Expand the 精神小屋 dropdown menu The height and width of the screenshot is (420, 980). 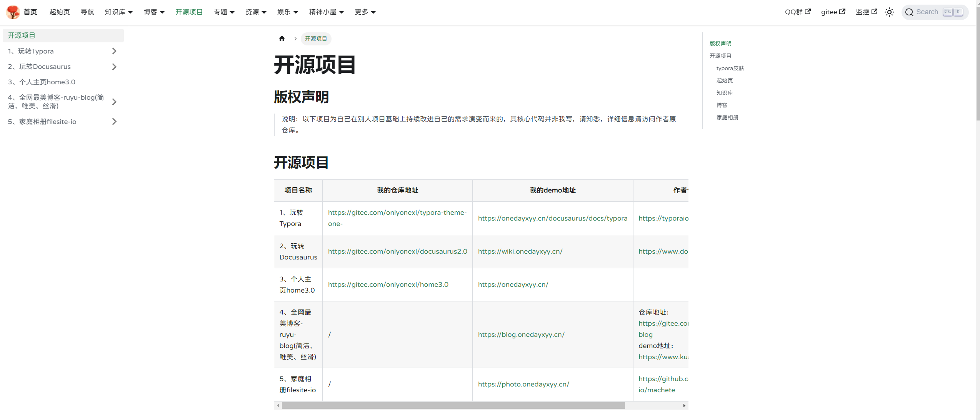327,12
